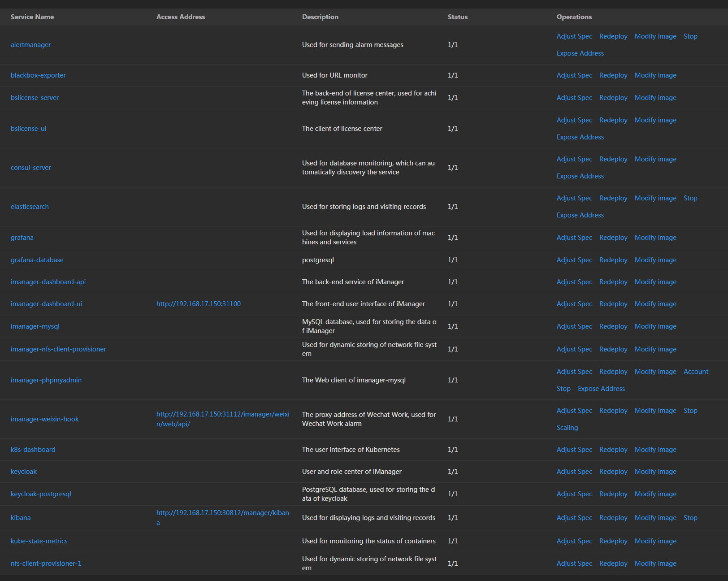Adjust Spec for the elasticsearch service
728x581 pixels.
tap(574, 198)
